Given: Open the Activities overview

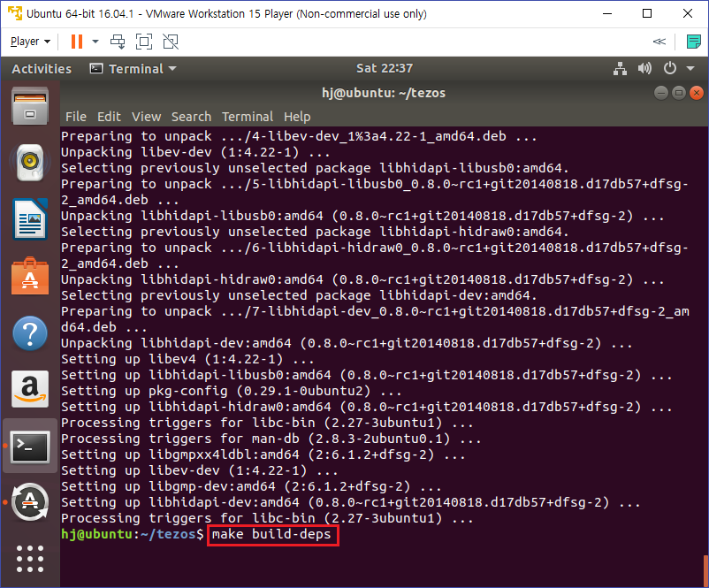Looking at the screenshot, I should point(42,69).
